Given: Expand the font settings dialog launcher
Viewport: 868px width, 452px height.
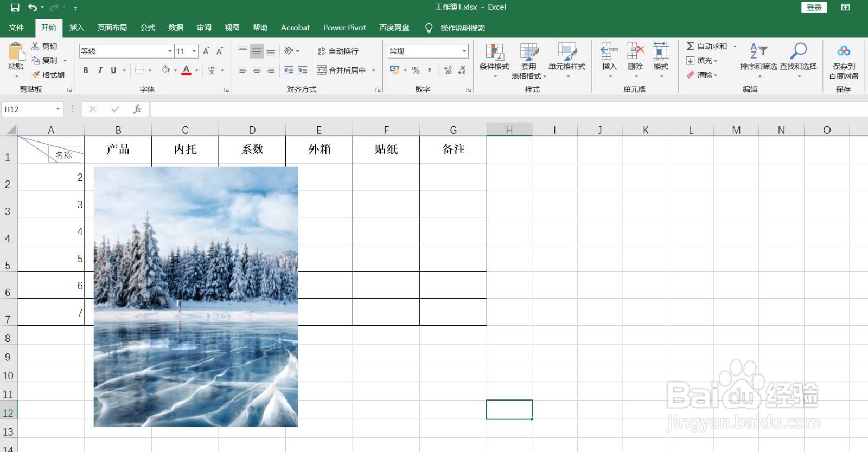Looking at the screenshot, I should click(x=226, y=90).
